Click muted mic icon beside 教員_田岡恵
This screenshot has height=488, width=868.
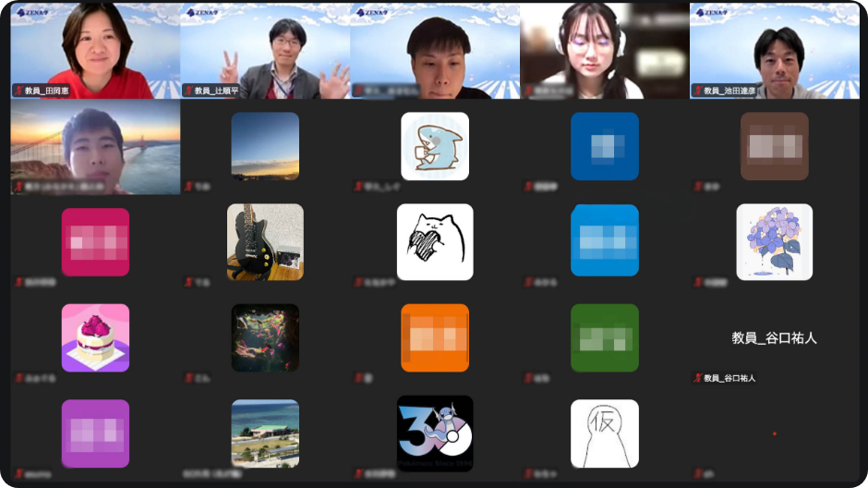pyautogui.click(x=18, y=91)
